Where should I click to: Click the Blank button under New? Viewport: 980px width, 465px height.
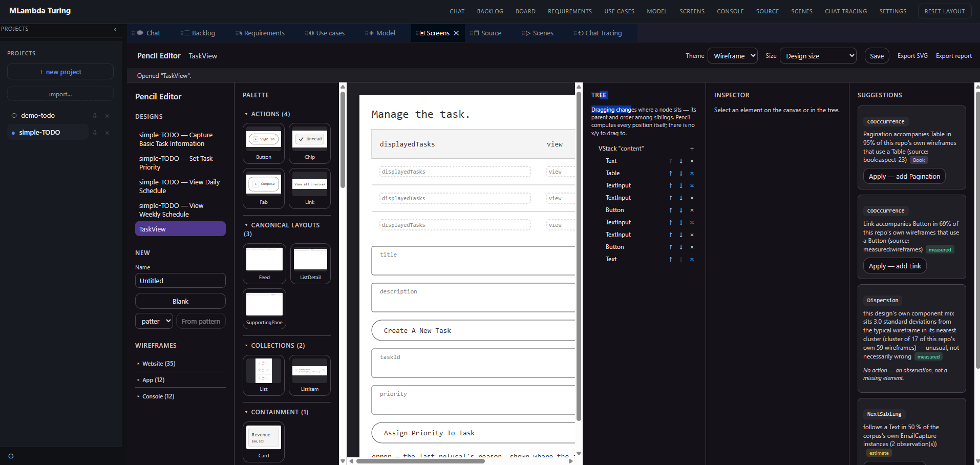180,301
